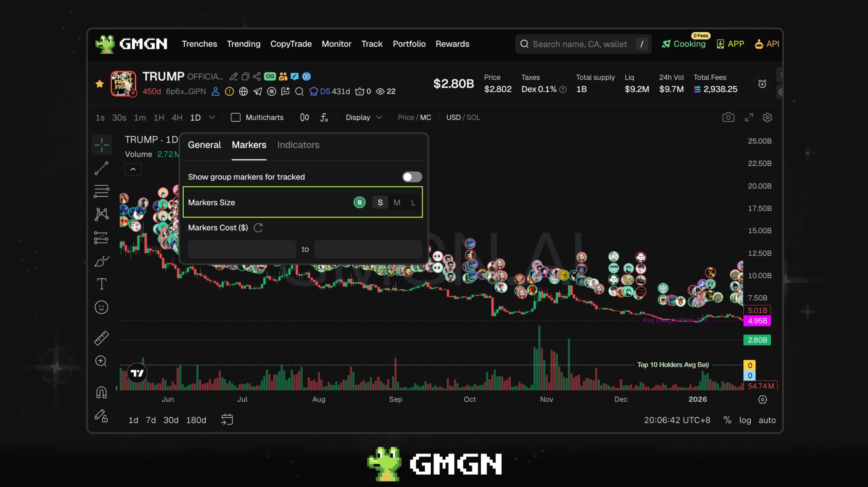This screenshot has width=868, height=487.
Task: Switch currency with USD / SOL toggle
Action: coord(463,117)
